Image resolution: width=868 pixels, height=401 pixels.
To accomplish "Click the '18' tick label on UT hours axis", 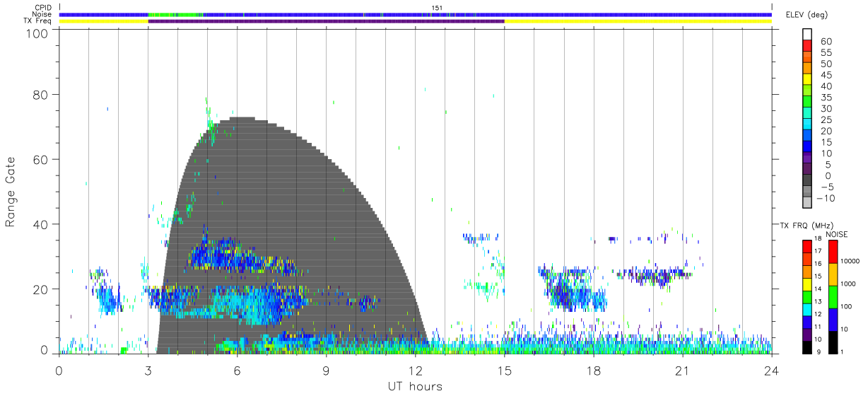I will click(593, 371).
